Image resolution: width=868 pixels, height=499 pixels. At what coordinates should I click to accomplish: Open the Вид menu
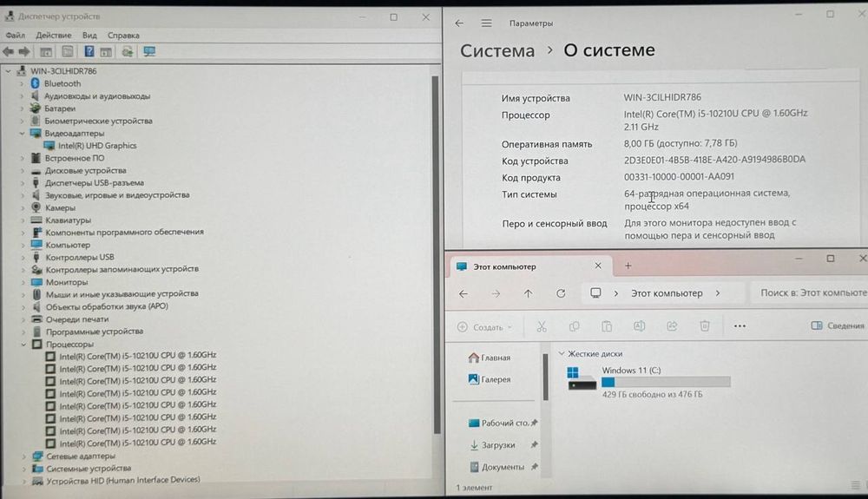[89, 36]
